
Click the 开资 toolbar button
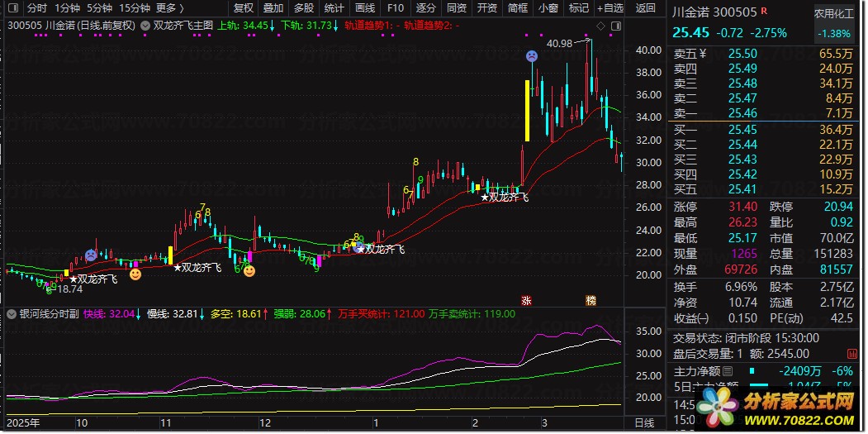[486, 7]
